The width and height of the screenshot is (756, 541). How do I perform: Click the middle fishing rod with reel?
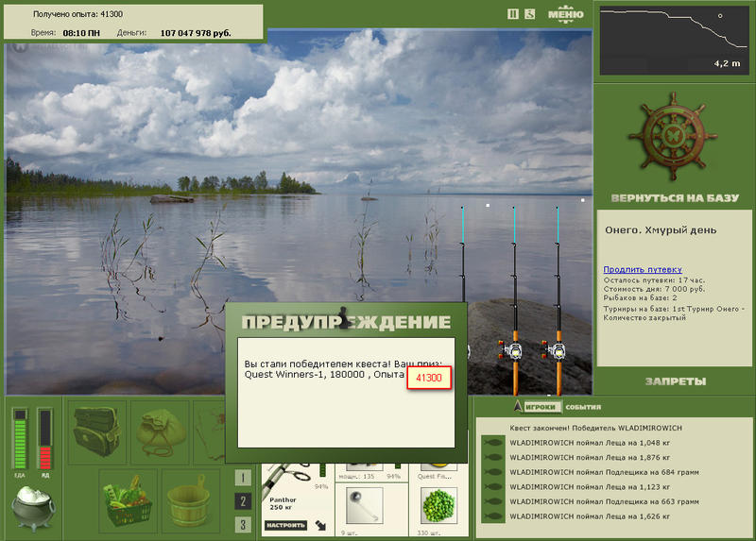[514, 302]
